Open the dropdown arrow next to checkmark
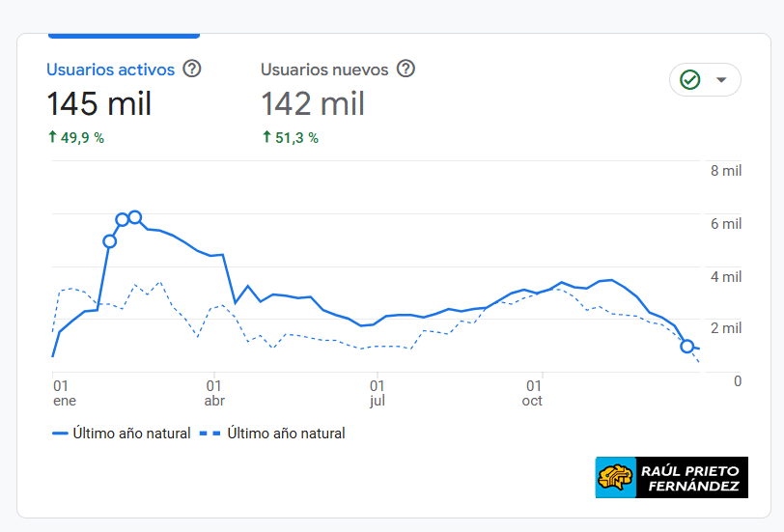This screenshot has height=532, width=784. click(x=721, y=80)
